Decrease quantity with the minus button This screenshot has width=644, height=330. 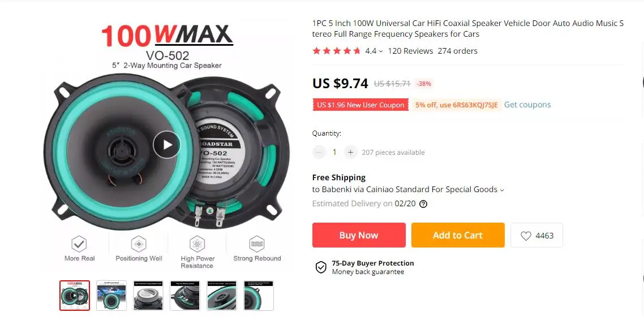coord(319,152)
